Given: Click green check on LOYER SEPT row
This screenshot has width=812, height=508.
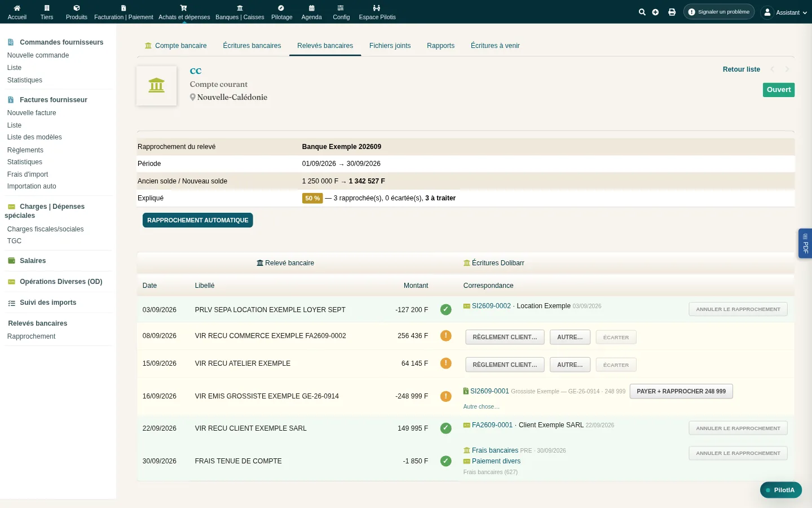Looking at the screenshot, I should point(445,309).
